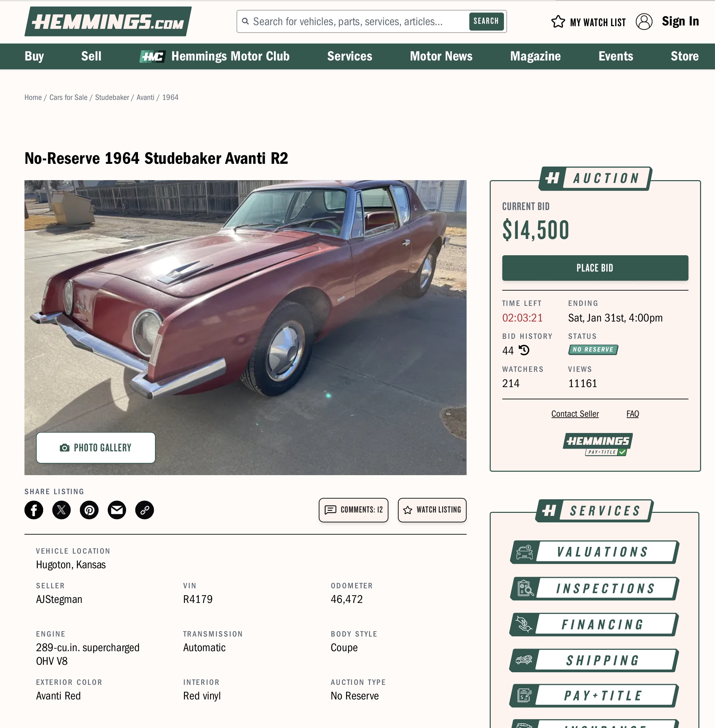
Task: Share listing by email icon
Action: 117,510
